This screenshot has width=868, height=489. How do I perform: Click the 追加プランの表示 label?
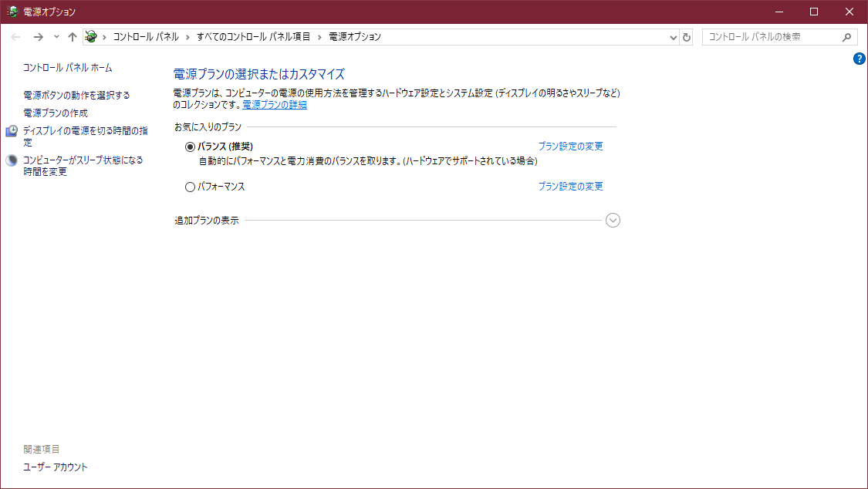coord(207,220)
